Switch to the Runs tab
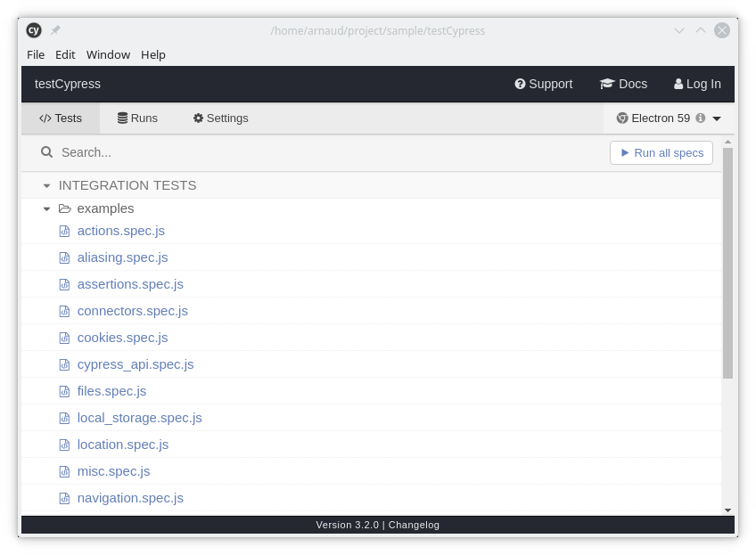The width and height of the screenshot is (756, 555). (x=137, y=118)
